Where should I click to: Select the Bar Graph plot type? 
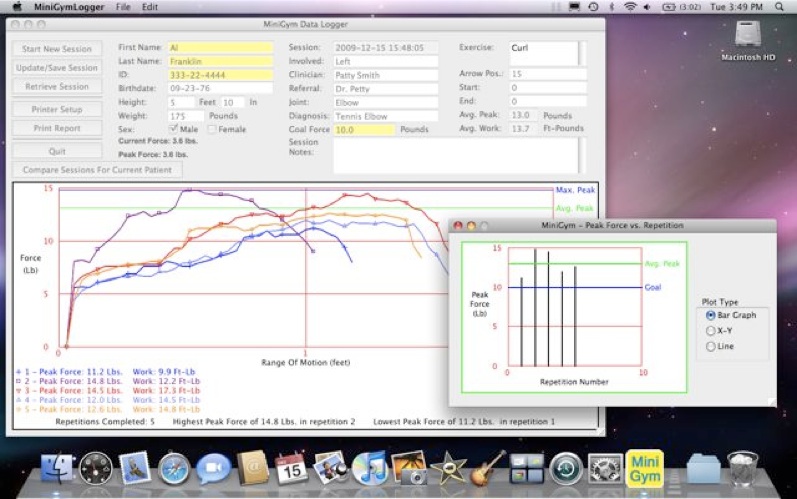(x=711, y=315)
